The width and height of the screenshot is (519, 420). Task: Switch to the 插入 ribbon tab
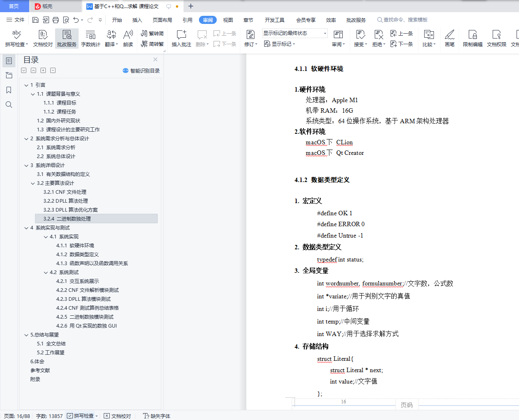tap(137, 20)
